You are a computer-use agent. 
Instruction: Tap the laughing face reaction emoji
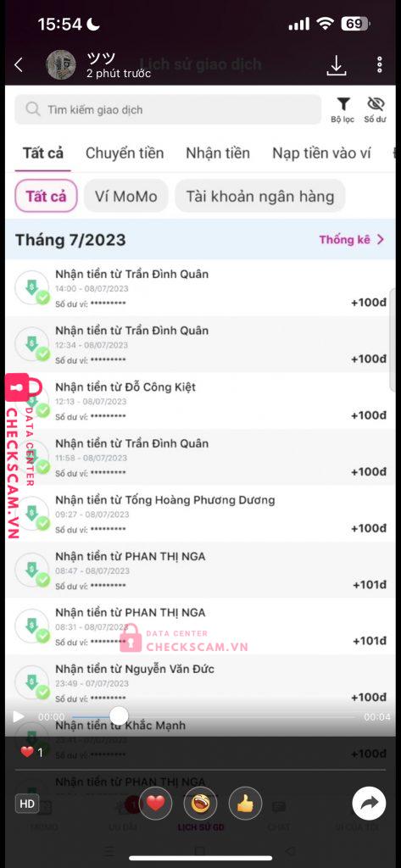[200, 804]
